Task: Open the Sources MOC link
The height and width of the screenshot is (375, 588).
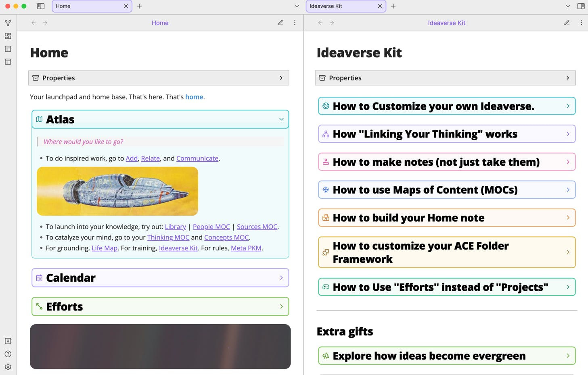Action: 257,227
